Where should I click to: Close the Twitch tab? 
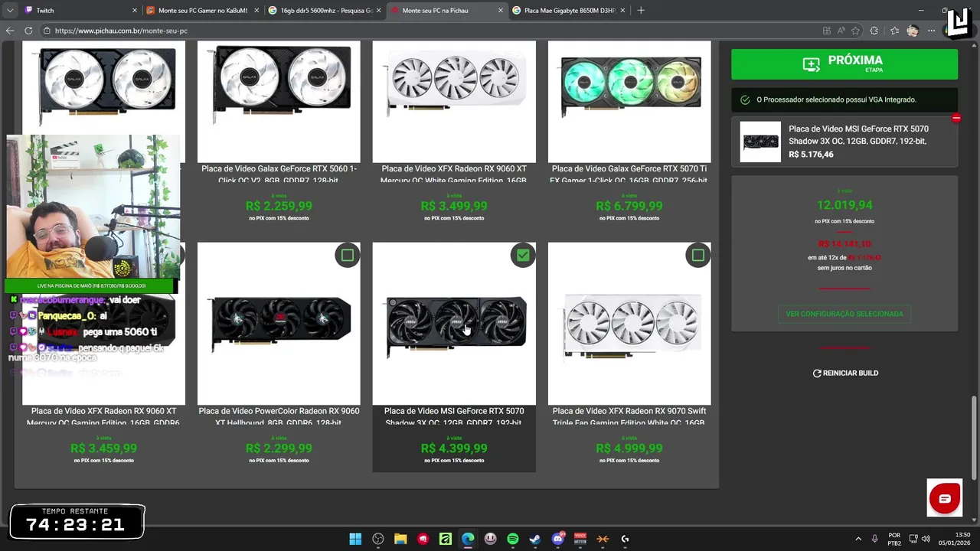(135, 10)
